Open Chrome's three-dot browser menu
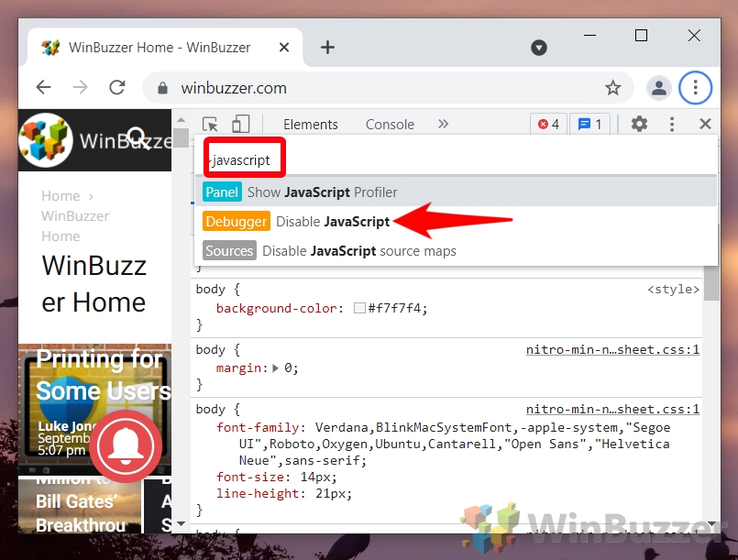 (x=696, y=87)
